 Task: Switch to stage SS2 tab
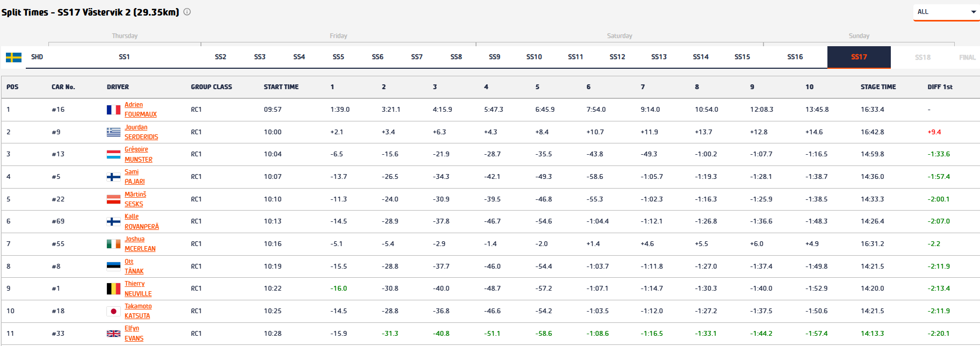220,57
